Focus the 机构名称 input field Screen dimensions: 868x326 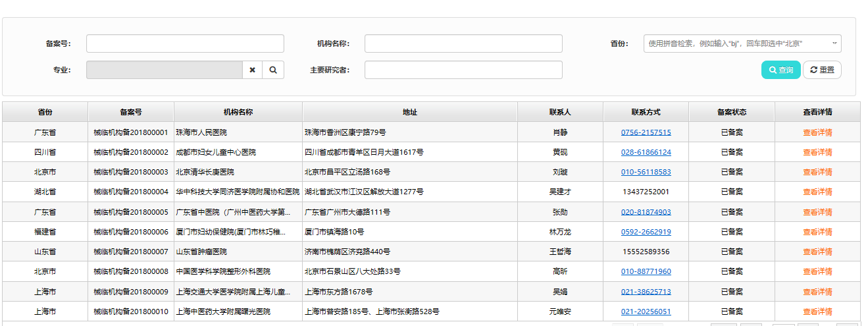pyautogui.click(x=463, y=43)
